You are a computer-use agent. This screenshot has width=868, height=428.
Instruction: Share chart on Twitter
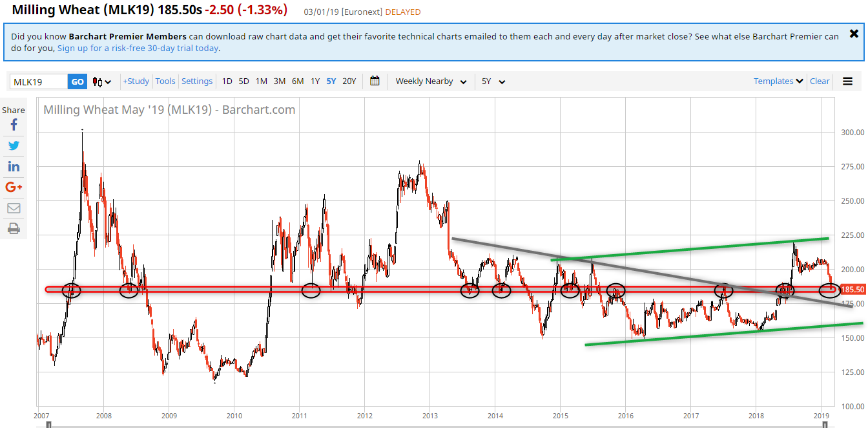tap(14, 145)
